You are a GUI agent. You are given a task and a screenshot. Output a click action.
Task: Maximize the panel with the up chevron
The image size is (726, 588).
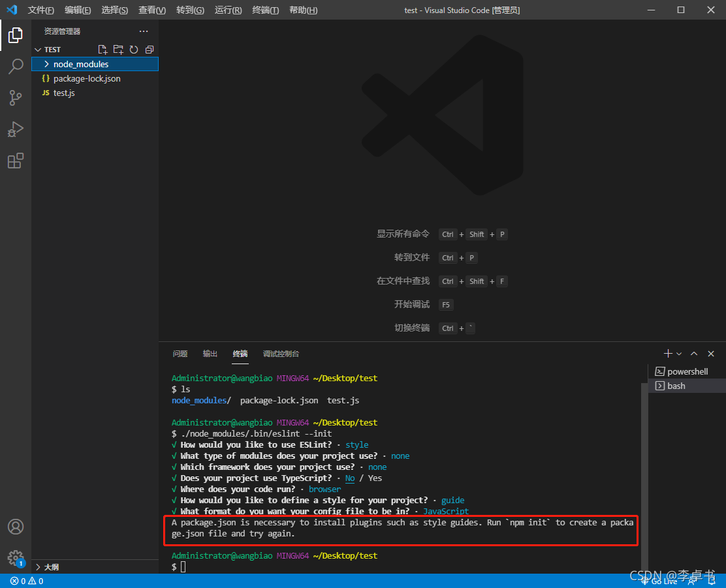(x=694, y=354)
